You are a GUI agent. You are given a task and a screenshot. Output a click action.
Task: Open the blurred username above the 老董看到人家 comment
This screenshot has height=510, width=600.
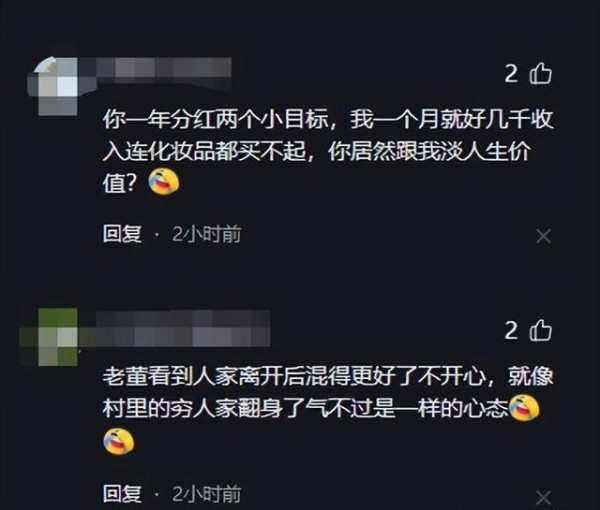174,329
